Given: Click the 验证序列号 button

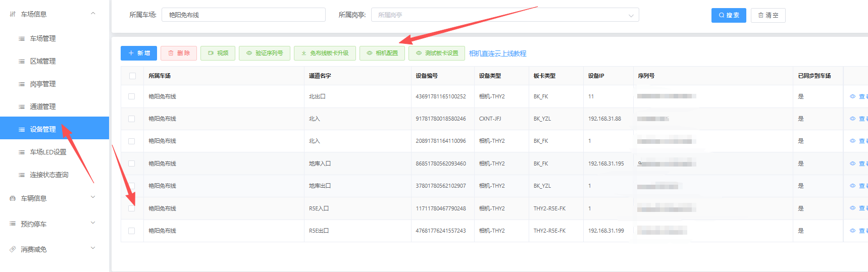Looking at the screenshot, I should click(265, 53).
